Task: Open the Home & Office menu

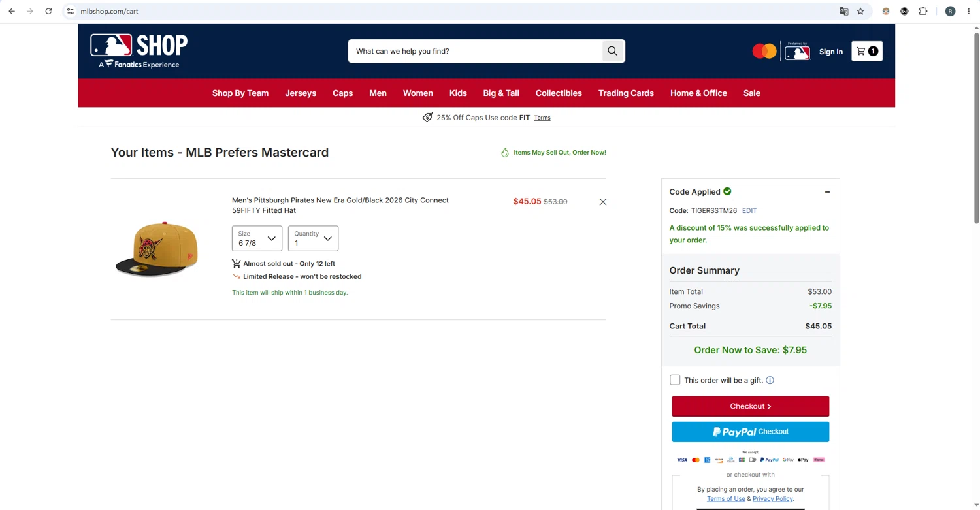Action: [698, 93]
